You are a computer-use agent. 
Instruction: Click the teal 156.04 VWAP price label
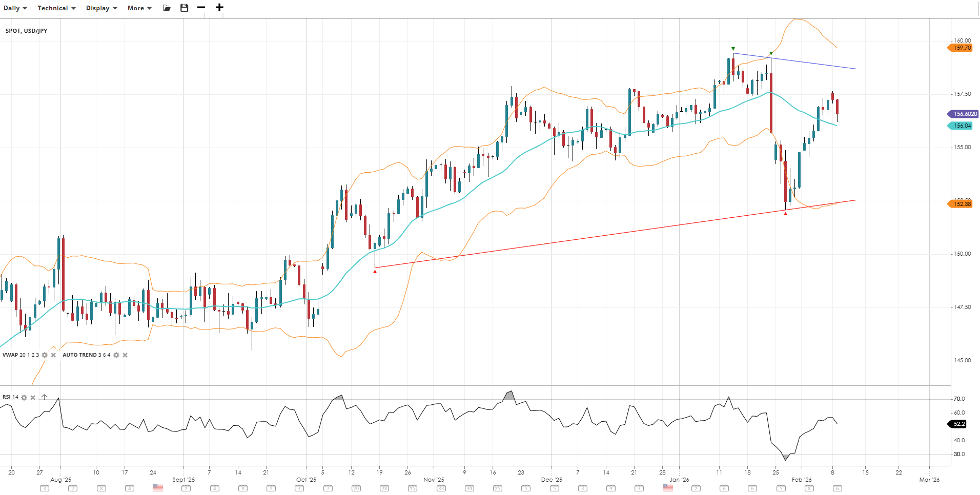(962, 126)
